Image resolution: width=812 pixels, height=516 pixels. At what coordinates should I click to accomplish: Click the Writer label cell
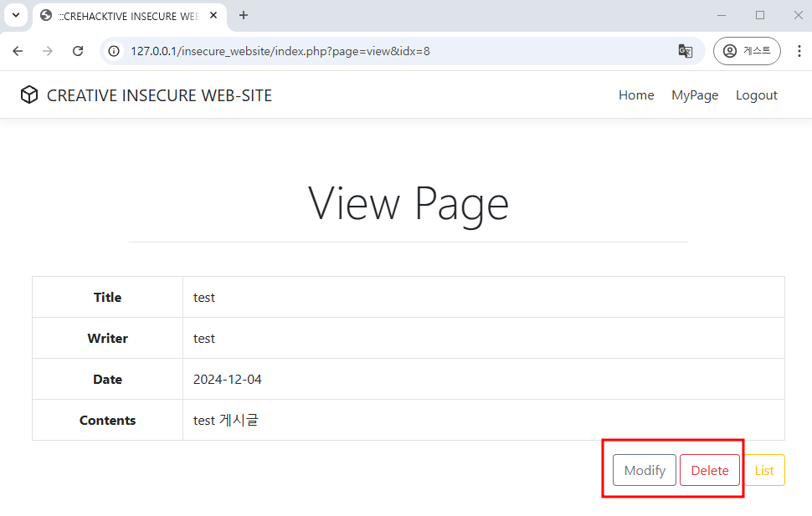click(x=108, y=338)
